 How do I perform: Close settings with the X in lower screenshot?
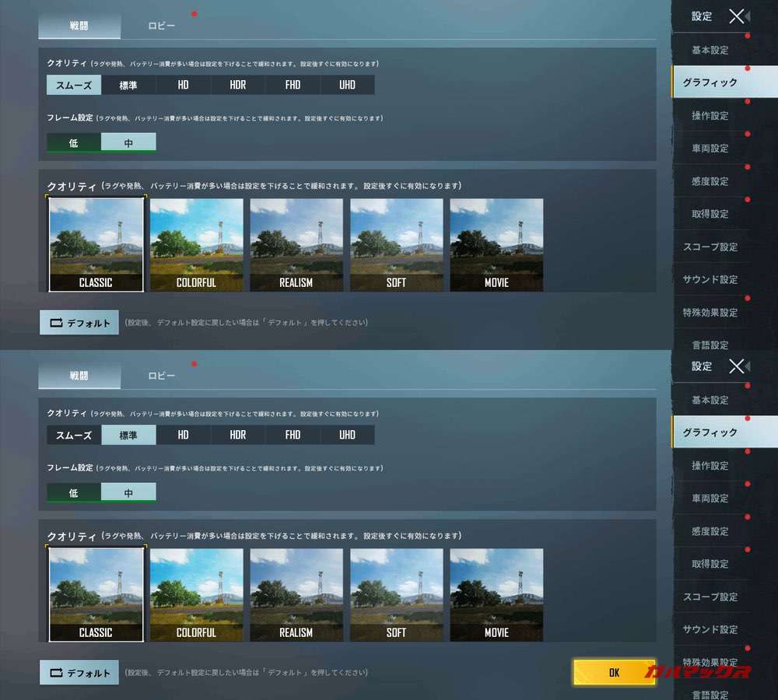737,366
